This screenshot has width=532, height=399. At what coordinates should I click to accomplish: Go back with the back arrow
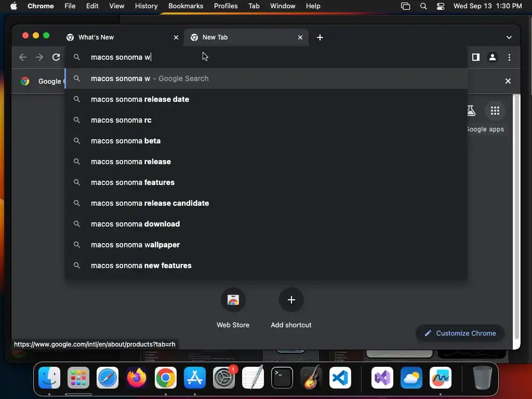pos(23,57)
